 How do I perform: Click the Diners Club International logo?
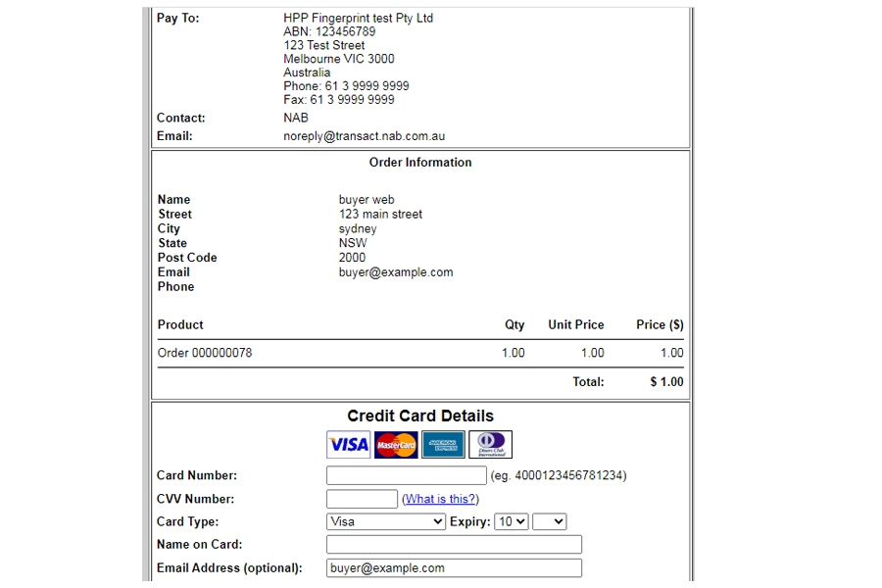point(490,445)
